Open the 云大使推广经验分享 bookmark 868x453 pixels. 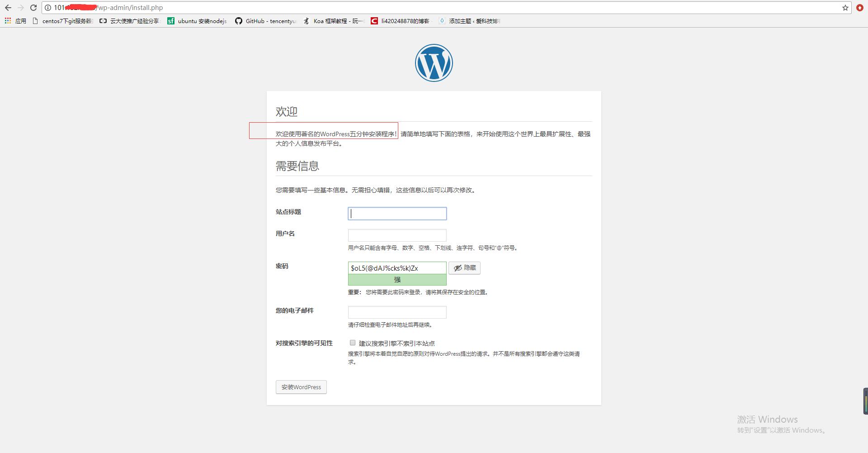point(130,21)
